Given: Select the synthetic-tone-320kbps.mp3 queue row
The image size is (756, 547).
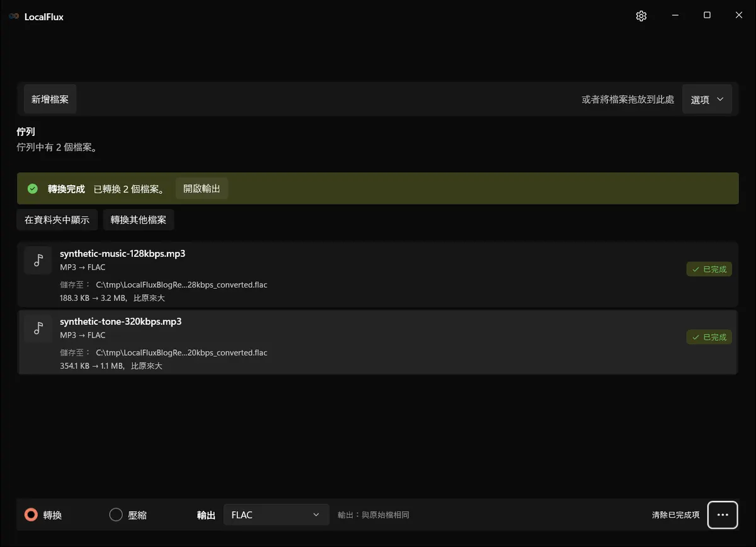Looking at the screenshot, I should click(378, 342).
